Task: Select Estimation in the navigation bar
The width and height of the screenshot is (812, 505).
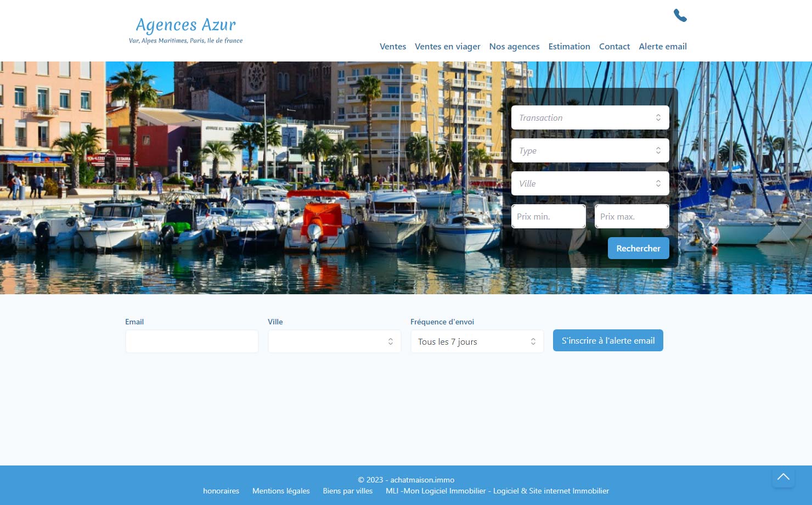Action: [569, 47]
